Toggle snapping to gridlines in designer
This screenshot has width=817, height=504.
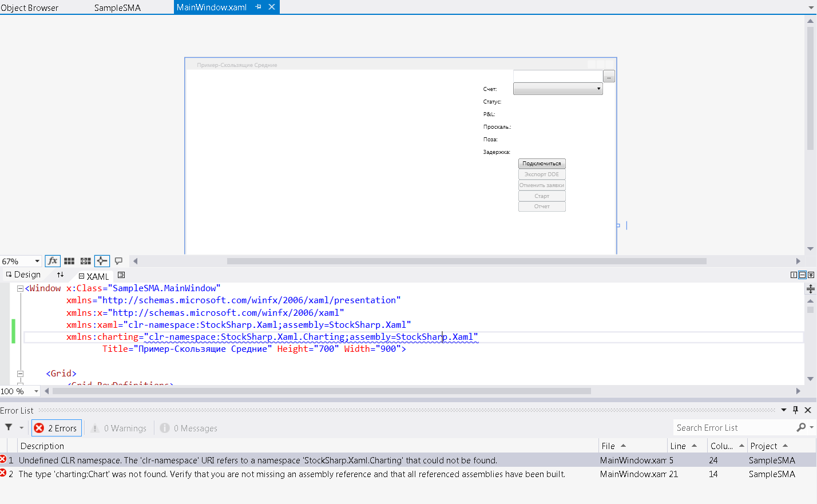(x=86, y=261)
